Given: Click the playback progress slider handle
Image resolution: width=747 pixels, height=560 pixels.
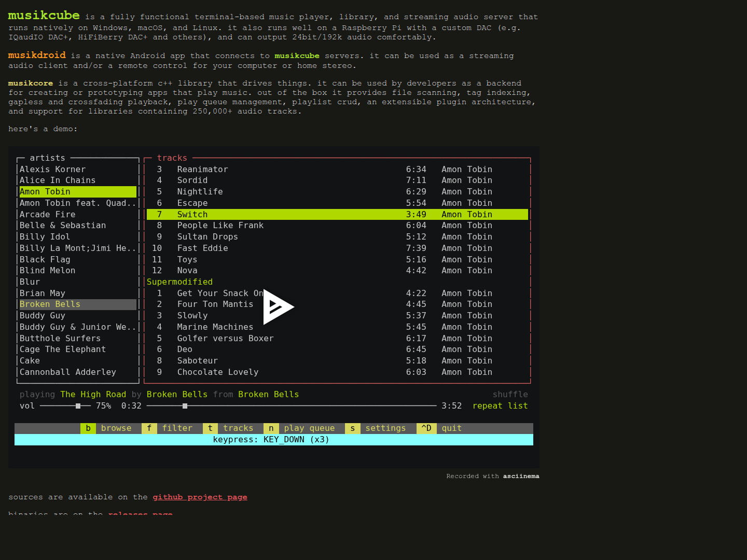Looking at the screenshot, I should pyautogui.click(x=185, y=406).
